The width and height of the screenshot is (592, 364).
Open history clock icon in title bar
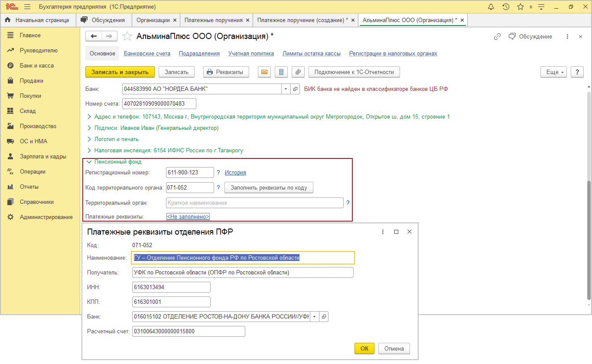coord(506,7)
